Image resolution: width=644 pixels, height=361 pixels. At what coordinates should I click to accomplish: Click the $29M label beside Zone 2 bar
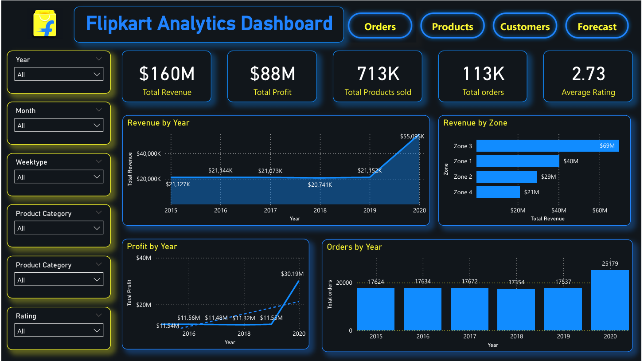(548, 177)
